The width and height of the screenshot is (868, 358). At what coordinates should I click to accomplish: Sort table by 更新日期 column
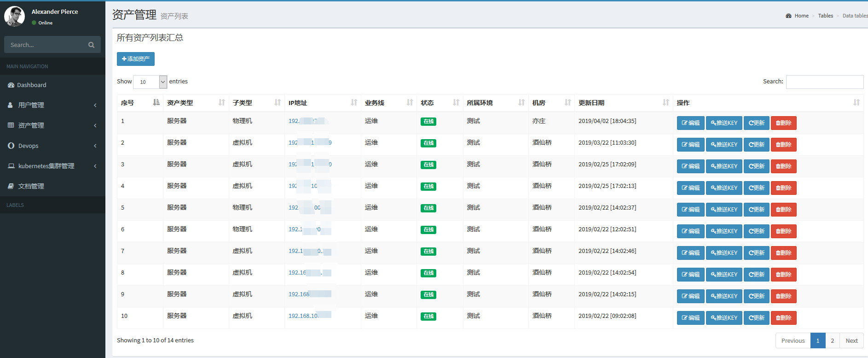click(x=624, y=103)
